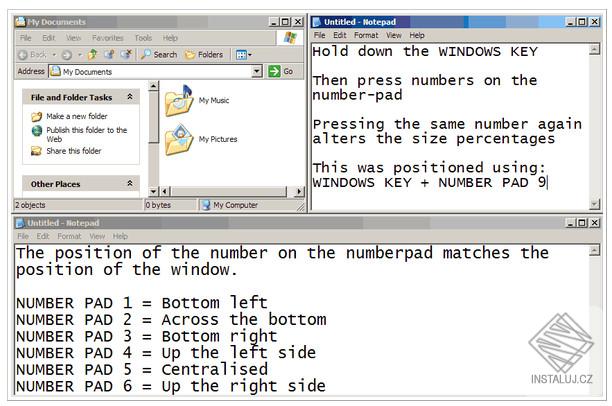
Task: Click the My Documents window title icon
Action: click(20, 22)
